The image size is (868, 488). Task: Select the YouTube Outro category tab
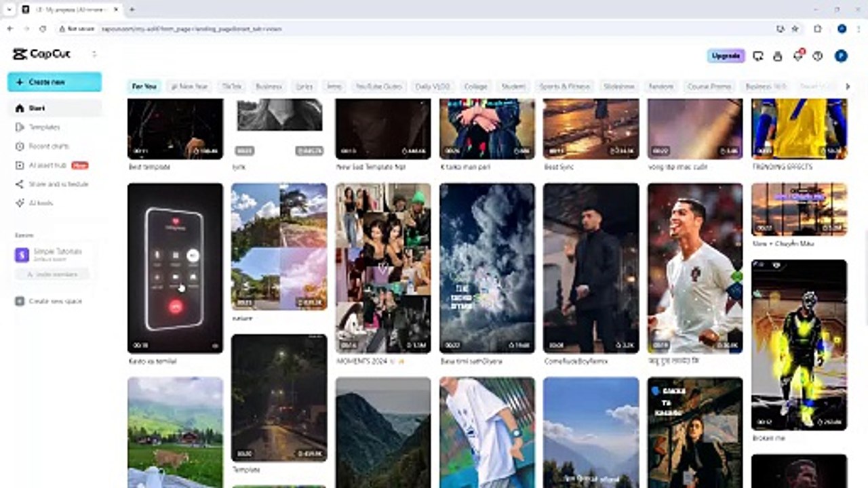[x=379, y=86]
